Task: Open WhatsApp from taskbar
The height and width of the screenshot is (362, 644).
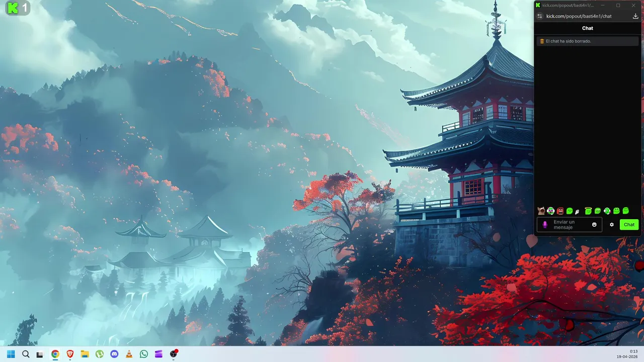Action: click(x=144, y=354)
